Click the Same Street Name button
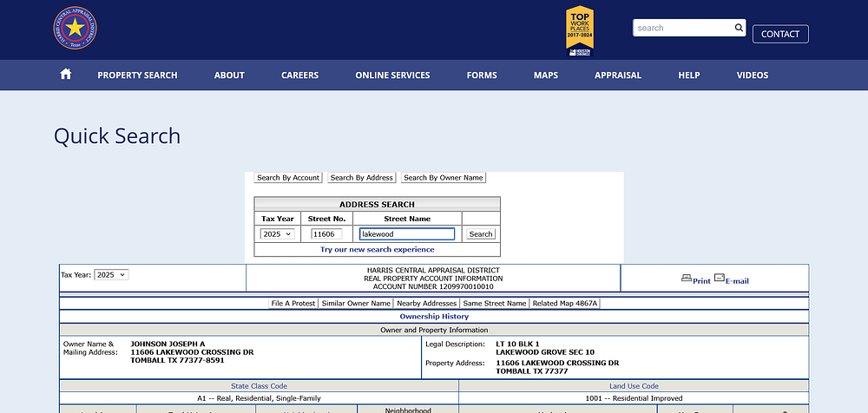The image size is (868, 413). click(x=495, y=304)
